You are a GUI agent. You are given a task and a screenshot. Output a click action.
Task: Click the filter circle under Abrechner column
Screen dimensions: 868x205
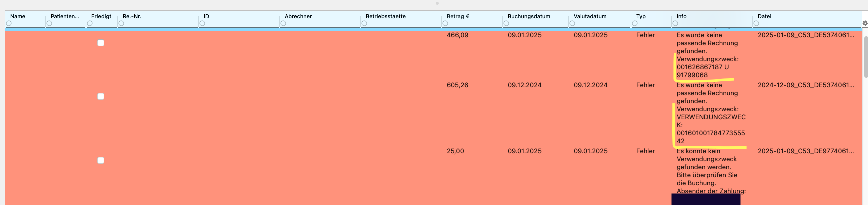coord(283,23)
